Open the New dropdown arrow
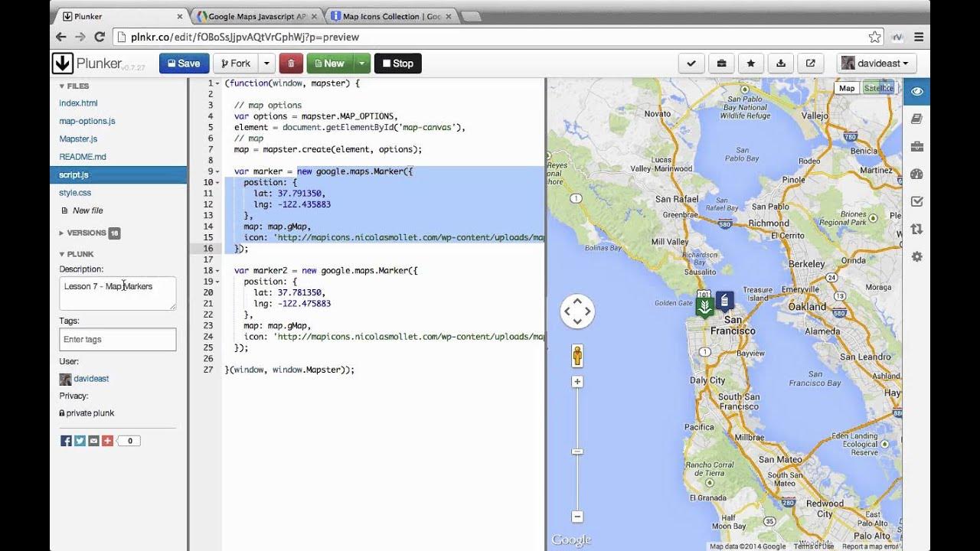 pyautogui.click(x=362, y=64)
